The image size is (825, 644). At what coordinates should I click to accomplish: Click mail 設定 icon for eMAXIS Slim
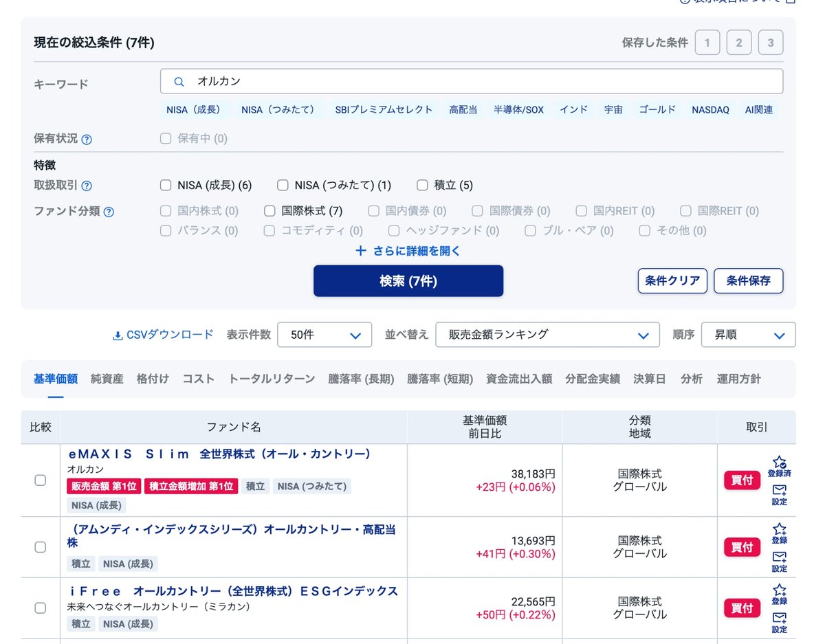779,490
